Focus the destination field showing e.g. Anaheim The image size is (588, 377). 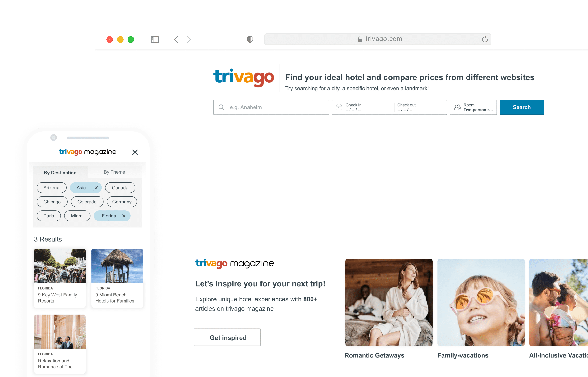click(271, 107)
